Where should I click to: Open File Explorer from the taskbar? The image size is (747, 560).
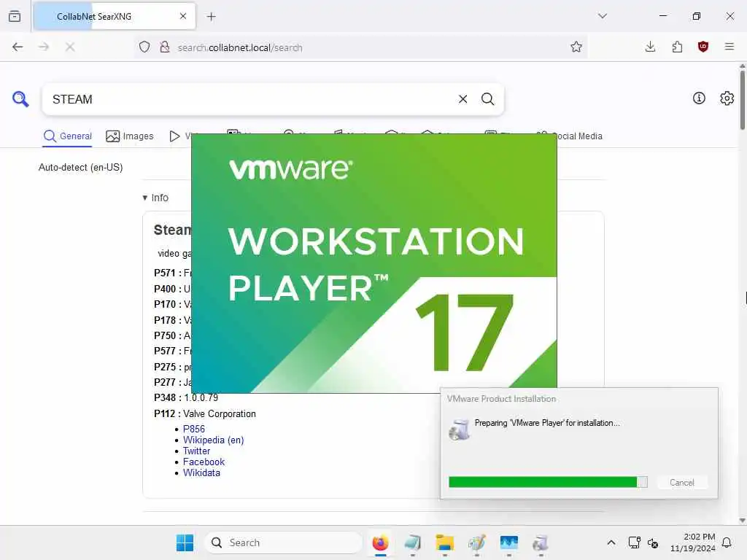[444, 542]
